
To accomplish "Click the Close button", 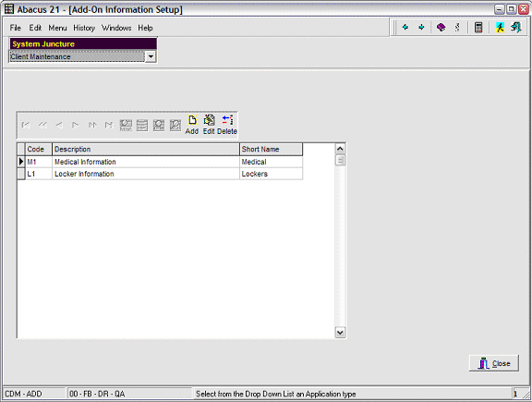I will point(493,363).
